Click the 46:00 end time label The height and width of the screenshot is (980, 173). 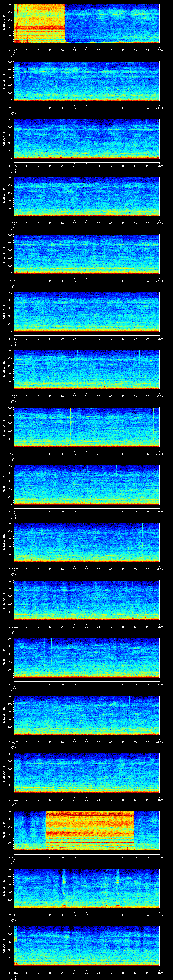click(159, 973)
